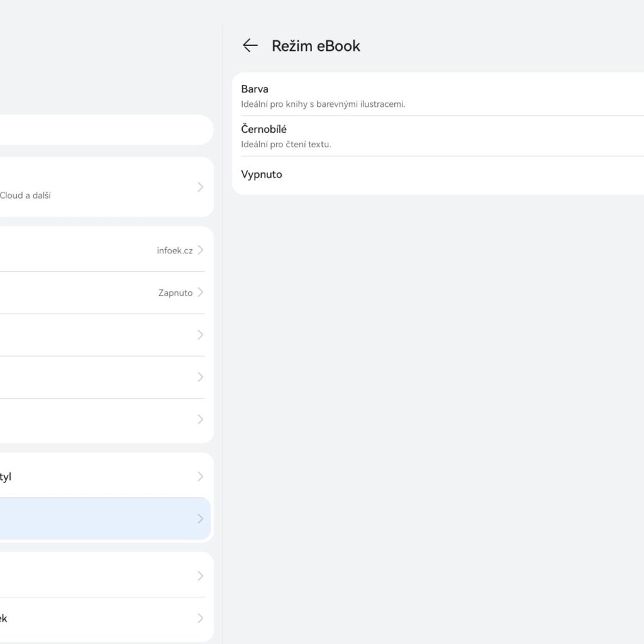Select the blue highlighted settings row
Viewport: 644px width, 644px height.
pos(104,519)
